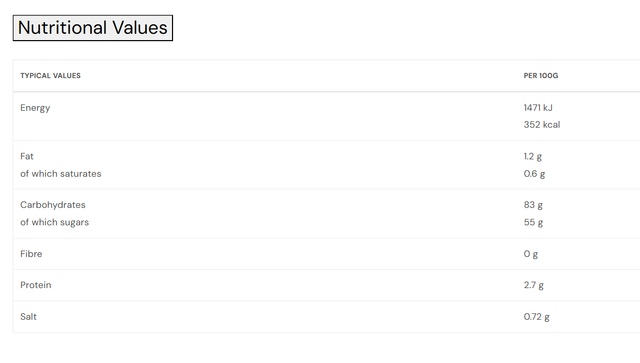Click the Salt row label
The image size is (640, 363).
tap(29, 317)
